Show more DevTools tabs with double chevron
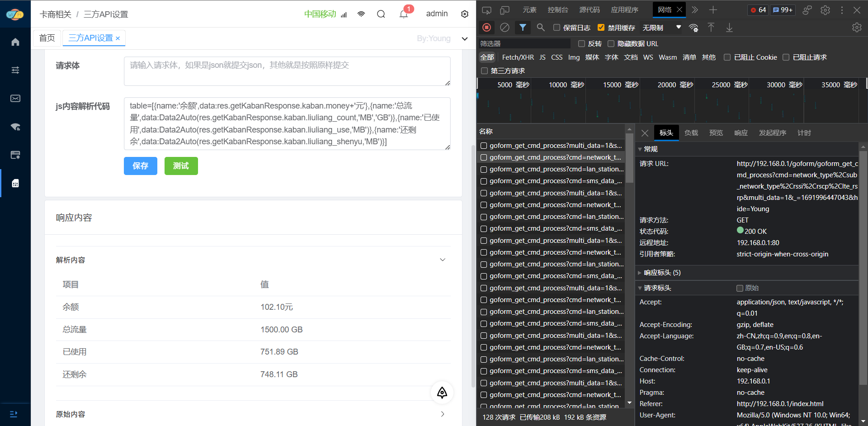Viewport: 868px width, 426px height. [x=695, y=10]
